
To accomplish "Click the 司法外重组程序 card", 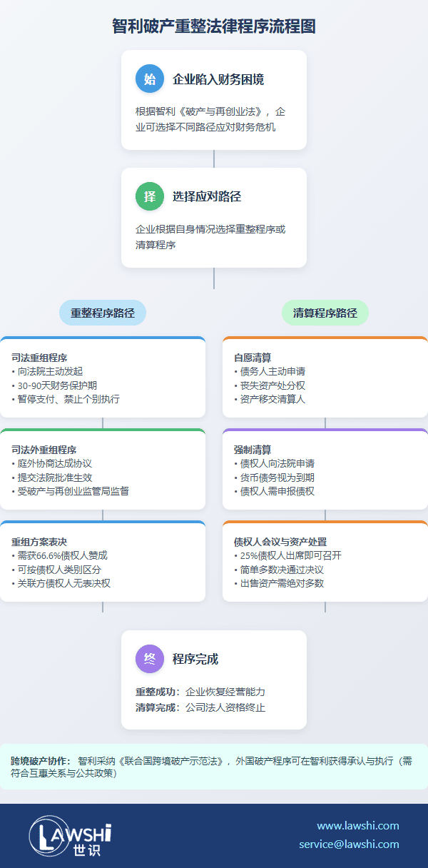I will pyautogui.click(x=103, y=470).
